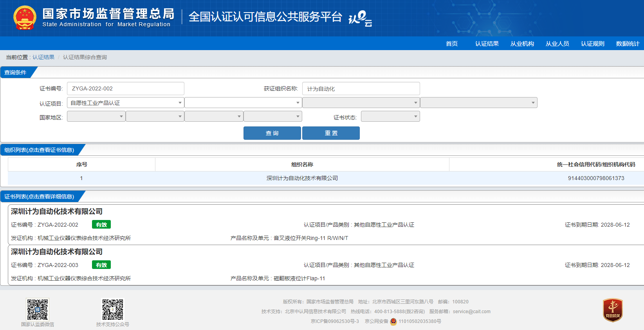This screenshot has height=330, width=644.
Task: Click 全国认证认可信息公共服务平台 title
Action: (265, 17)
